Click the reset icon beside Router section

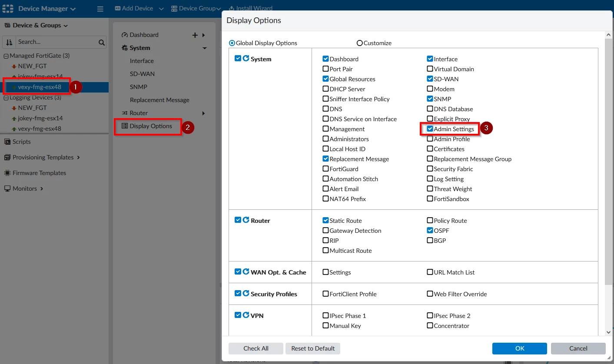(246, 220)
